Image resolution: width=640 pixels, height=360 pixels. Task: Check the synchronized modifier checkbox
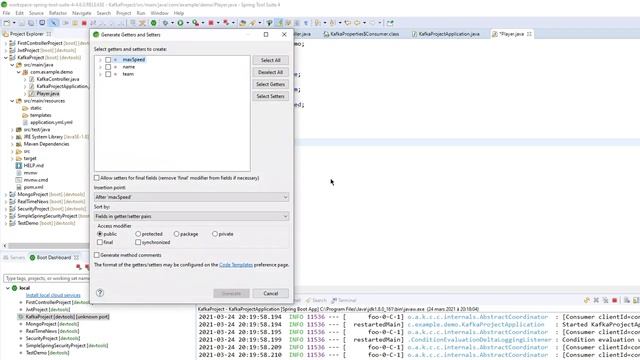pos(138,242)
